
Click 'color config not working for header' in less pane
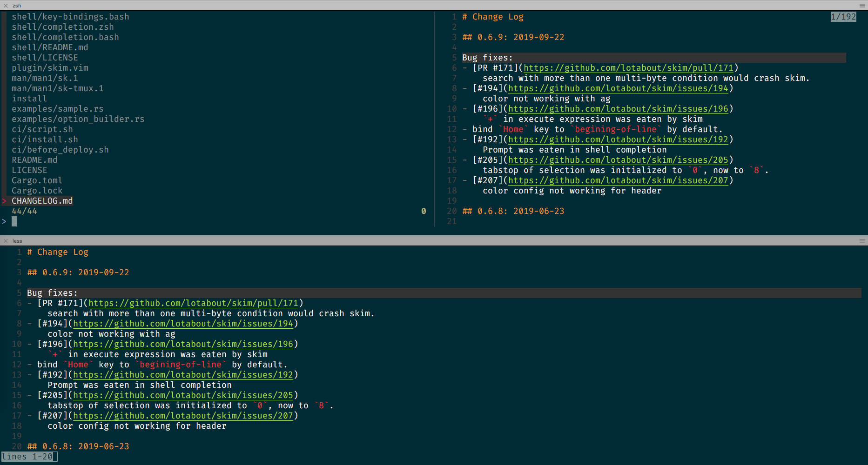(137, 426)
